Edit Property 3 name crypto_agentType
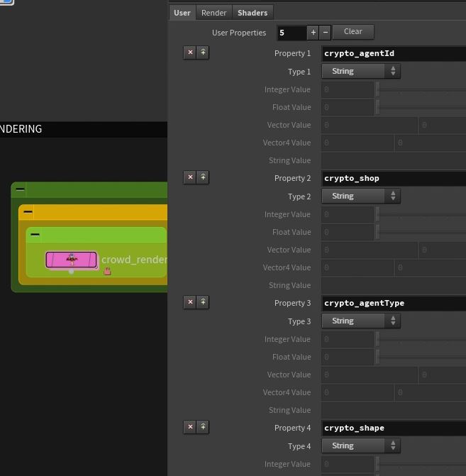 tap(394, 303)
